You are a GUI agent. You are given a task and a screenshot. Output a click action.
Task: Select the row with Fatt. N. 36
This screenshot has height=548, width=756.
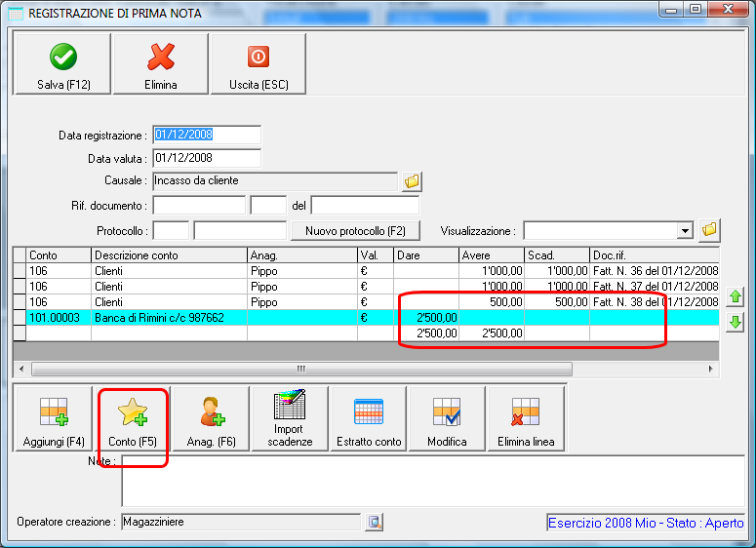(366, 271)
